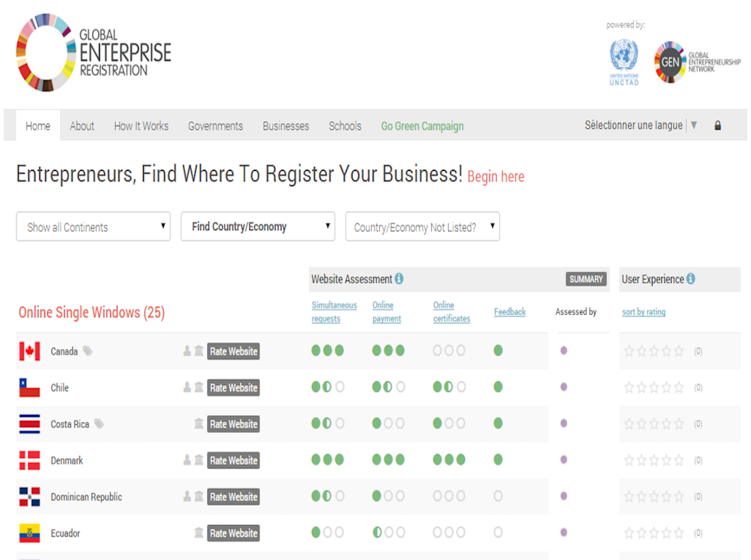
Task: Open the UNCTAD logo link
Action: pyautogui.click(x=624, y=62)
